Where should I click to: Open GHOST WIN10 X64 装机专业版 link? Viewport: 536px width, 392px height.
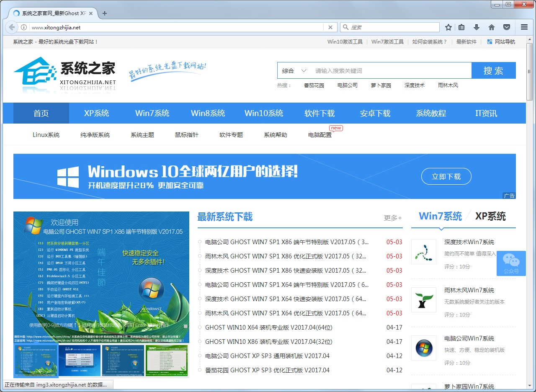(x=268, y=328)
